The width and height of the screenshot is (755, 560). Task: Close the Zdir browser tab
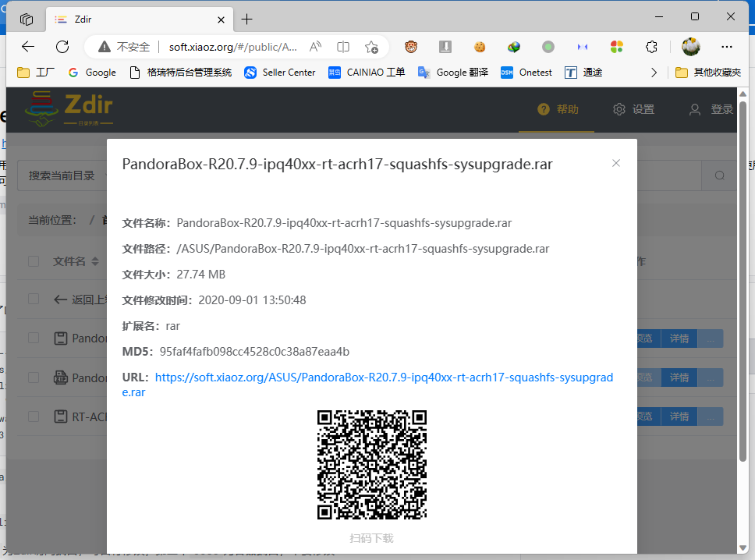(x=221, y=19)
